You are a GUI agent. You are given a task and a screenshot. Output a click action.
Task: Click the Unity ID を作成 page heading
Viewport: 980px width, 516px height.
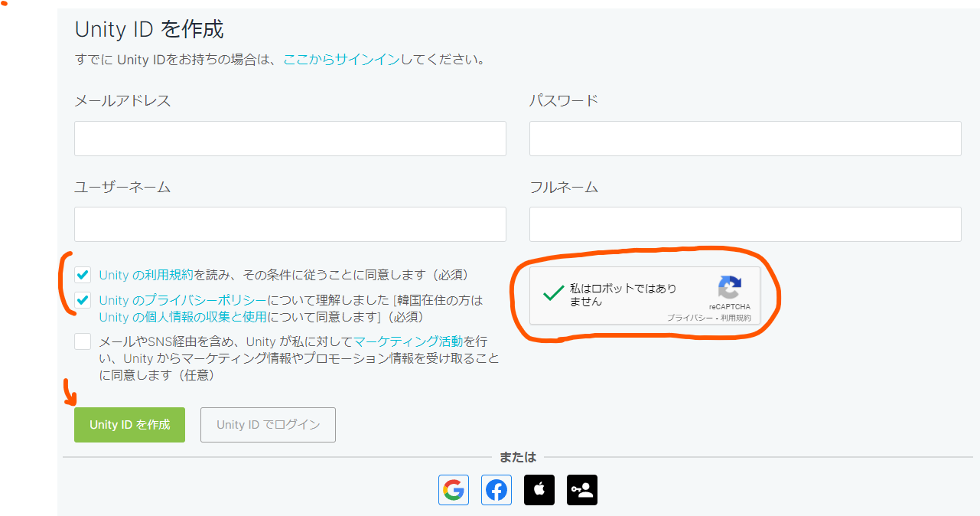coord(149,30)
